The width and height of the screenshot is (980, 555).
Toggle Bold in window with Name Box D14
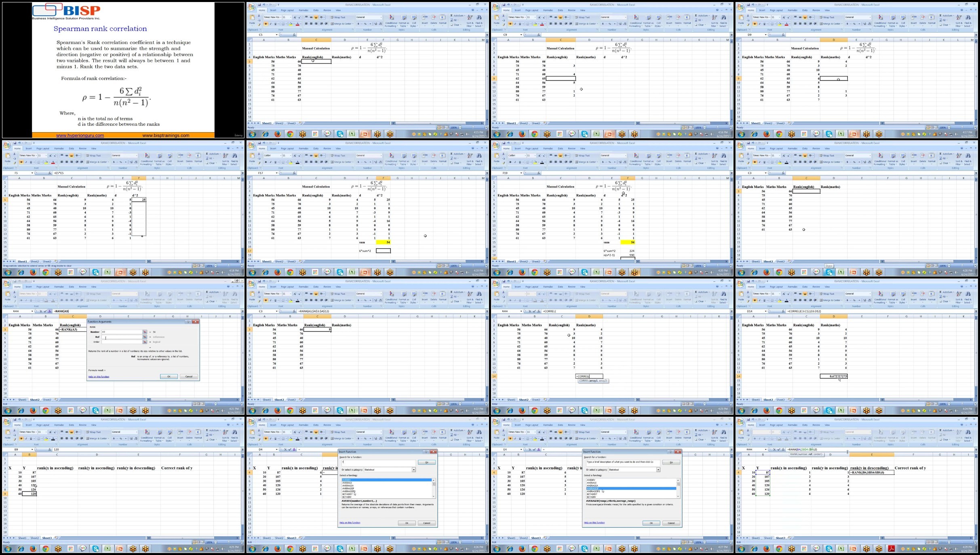[755, 300]
